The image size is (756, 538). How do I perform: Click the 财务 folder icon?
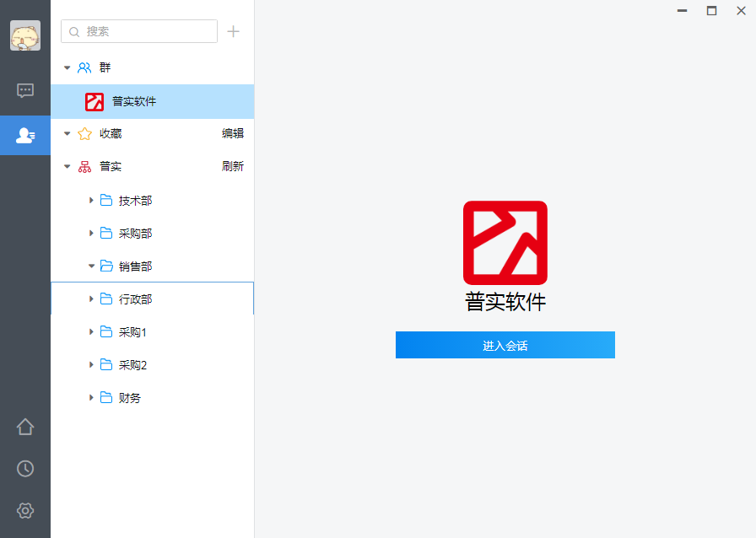tap(106, 398)
